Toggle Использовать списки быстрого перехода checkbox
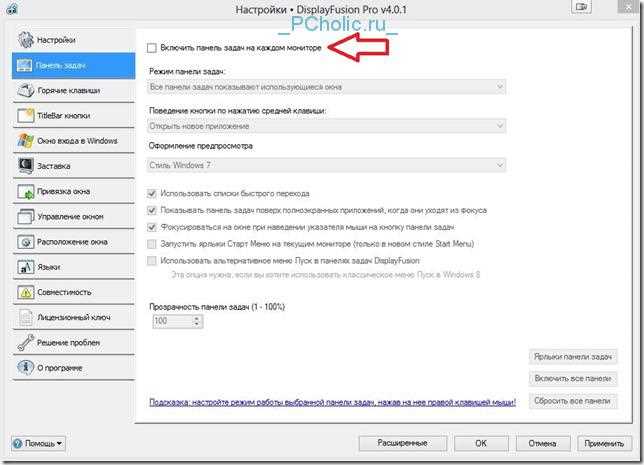The width and height of the screenshot is (644, 465). coord(152,193)
